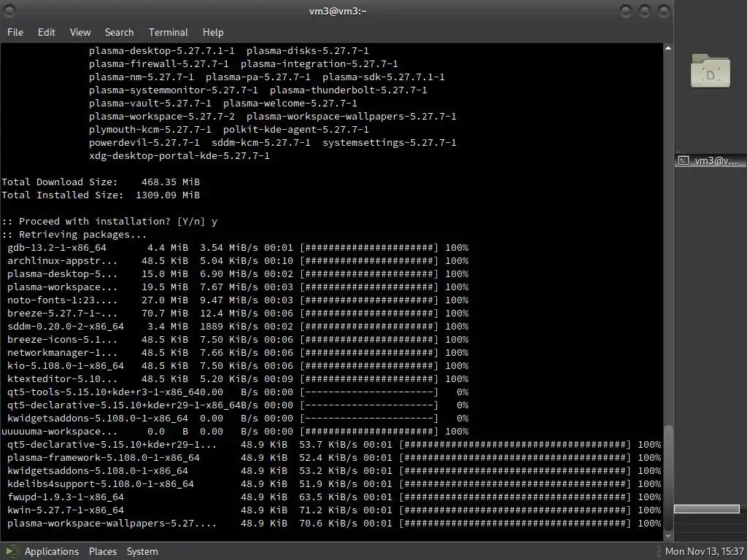Screen dimensions: 747x560
Task: Open the Applications panel menu
Action: pos(52,551)
